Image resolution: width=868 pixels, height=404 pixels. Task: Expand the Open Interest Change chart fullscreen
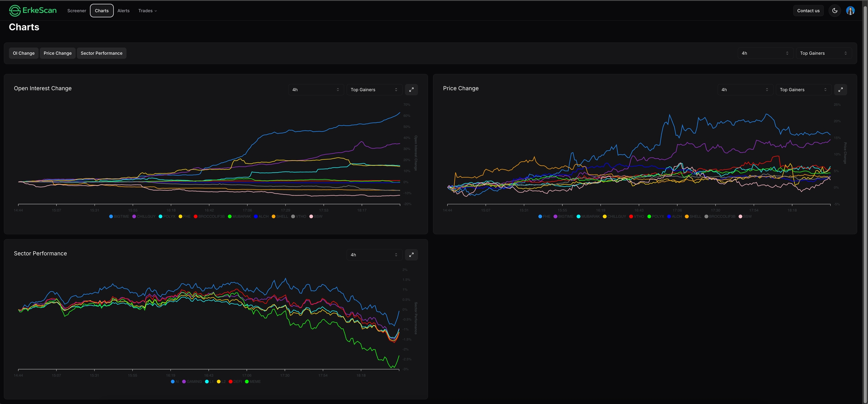[x=411, y=90]
